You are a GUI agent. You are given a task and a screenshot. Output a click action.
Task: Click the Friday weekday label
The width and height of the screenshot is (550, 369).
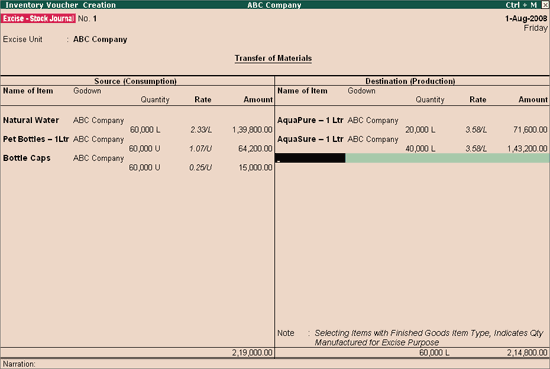(535, 28)
